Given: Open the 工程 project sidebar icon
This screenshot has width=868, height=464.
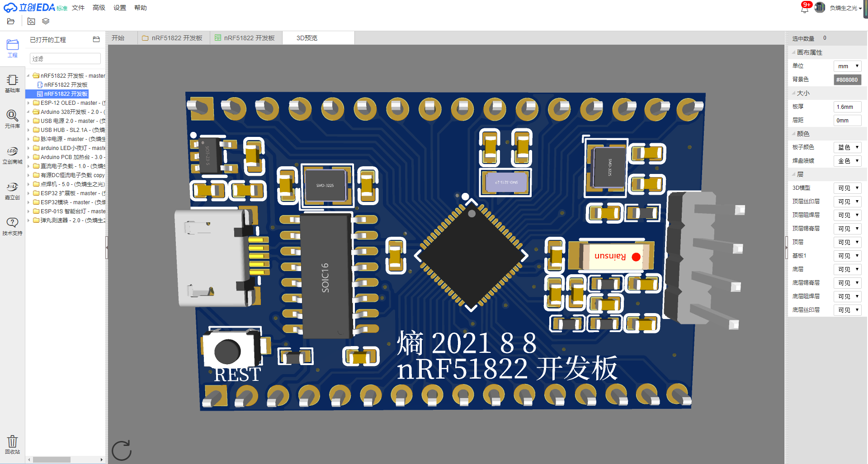Looking at the screenshot, I should click(12, 48).
